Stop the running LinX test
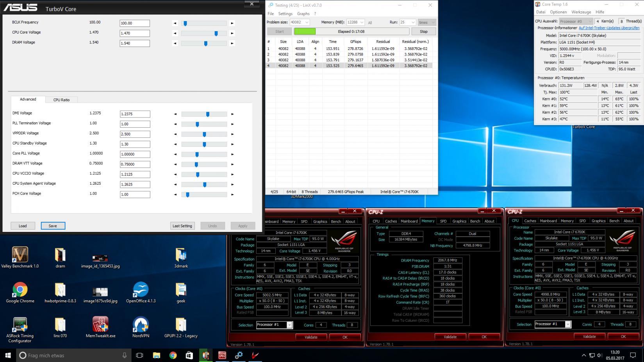 click(x=424, y=31)
